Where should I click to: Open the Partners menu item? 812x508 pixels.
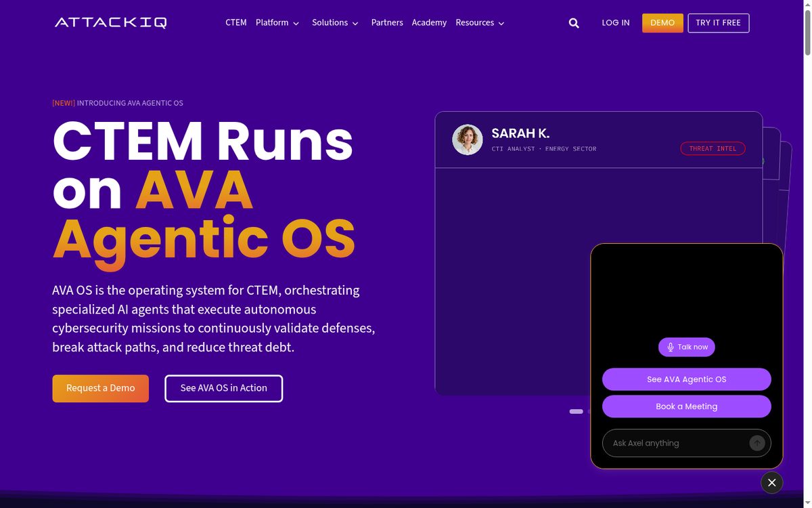pos(387,22)
